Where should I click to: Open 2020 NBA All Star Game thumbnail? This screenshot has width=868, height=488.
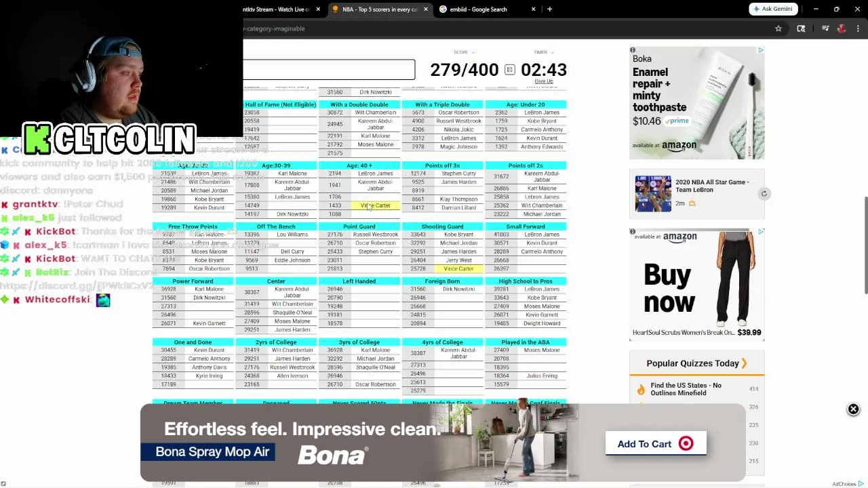pos(653,194)
